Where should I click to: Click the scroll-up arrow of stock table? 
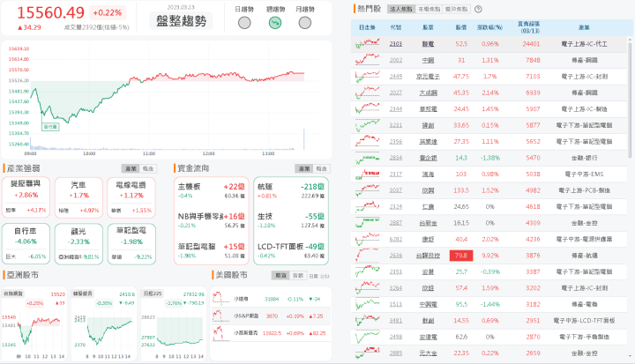tap(630, 40)
